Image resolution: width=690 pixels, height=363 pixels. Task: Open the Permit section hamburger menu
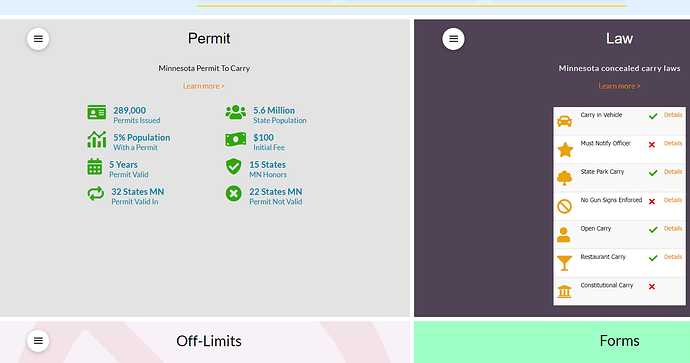(38, 39)
